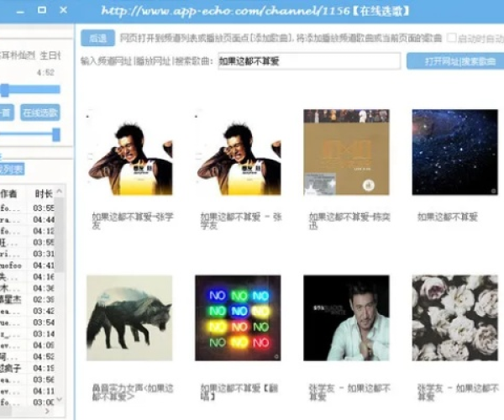Click the 后退 back button

[x=97, y=39]
